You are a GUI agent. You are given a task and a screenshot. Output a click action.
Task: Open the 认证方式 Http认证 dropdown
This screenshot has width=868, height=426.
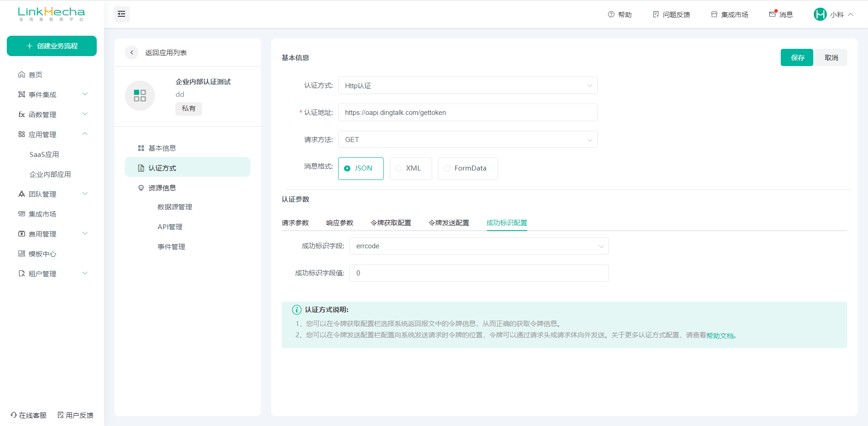tap(467, 85)
